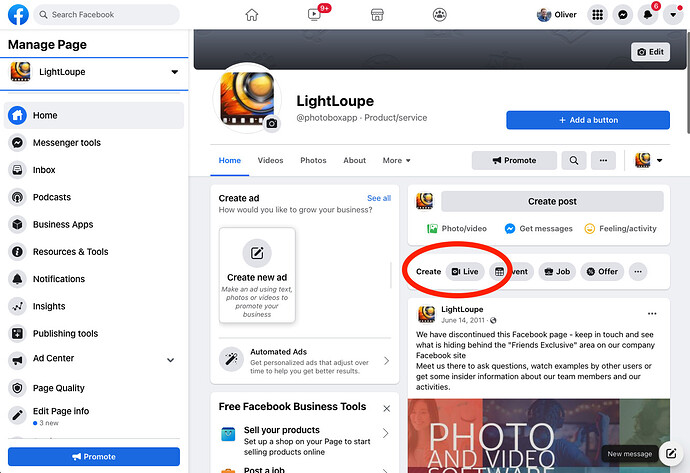The height and width of the screenshot is (473, 690).
Task: Click LightLoupe post author name
Action: 462,309
